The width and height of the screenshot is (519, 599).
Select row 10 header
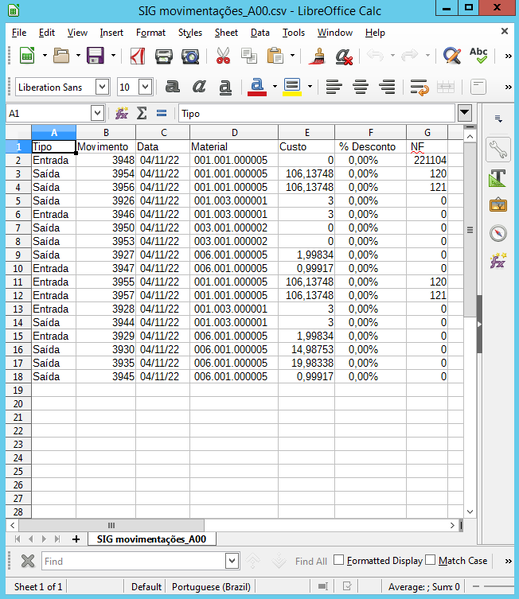[18, 269]
